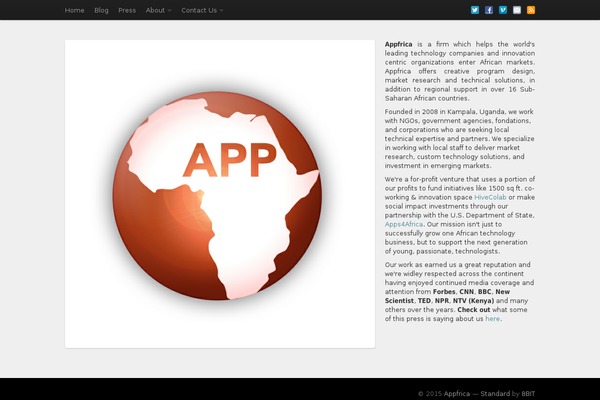Go to the Home menu item
The image size is (600, 400).
[74, 10]
